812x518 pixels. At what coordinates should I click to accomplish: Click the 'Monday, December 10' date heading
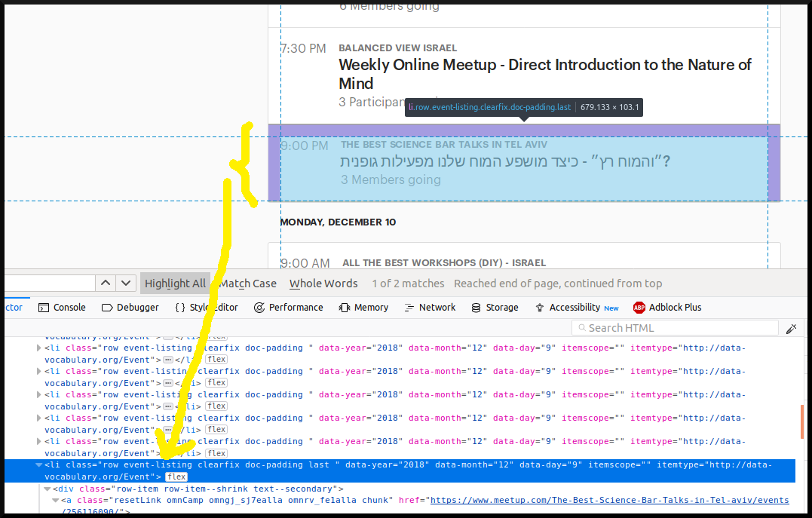click(x=338, y=222)
